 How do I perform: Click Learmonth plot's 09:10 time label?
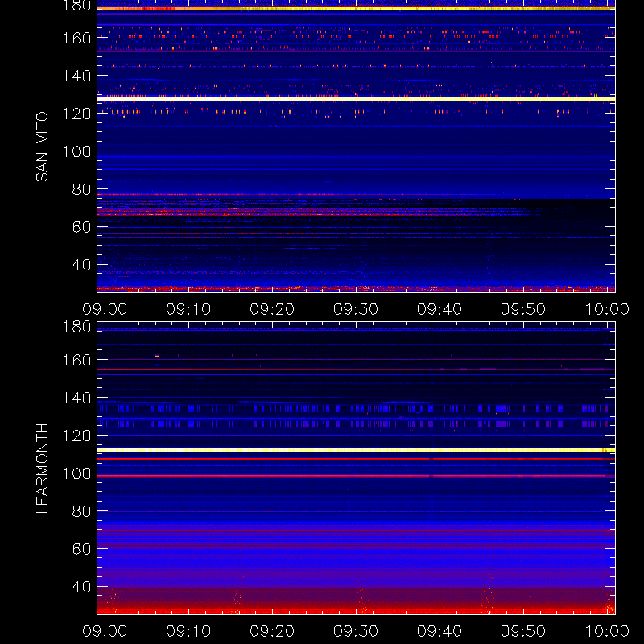pyautogui.click(x=188, y=631)
